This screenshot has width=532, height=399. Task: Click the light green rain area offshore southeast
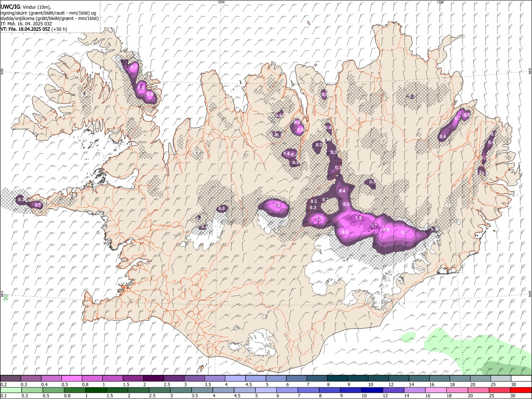(x=478, y=351)
